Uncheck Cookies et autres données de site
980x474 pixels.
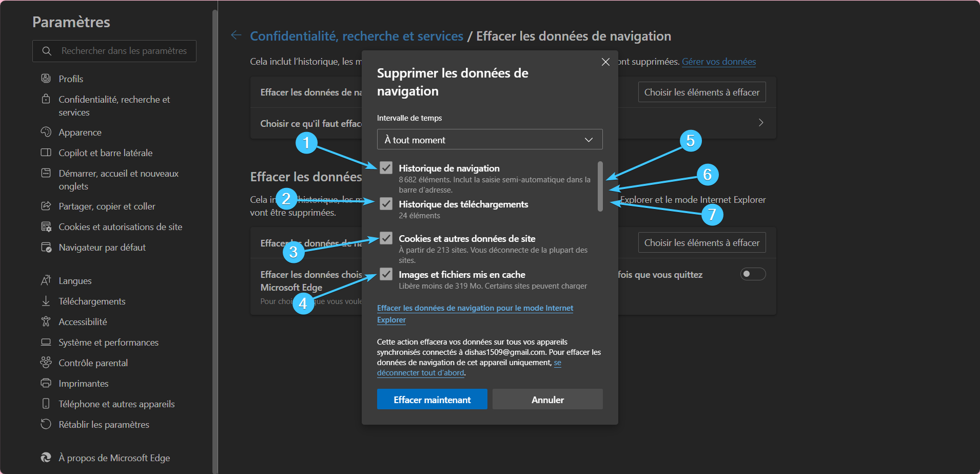[x=386, y=238]
